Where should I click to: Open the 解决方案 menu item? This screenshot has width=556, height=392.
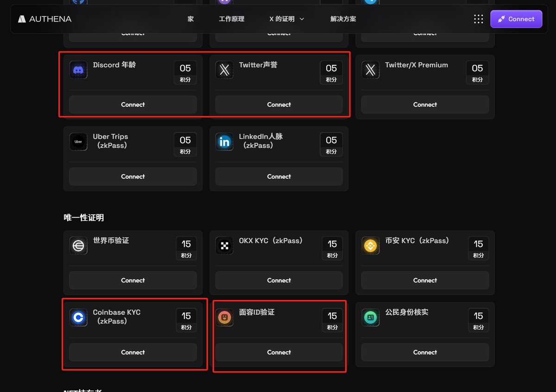pos(343,19)
